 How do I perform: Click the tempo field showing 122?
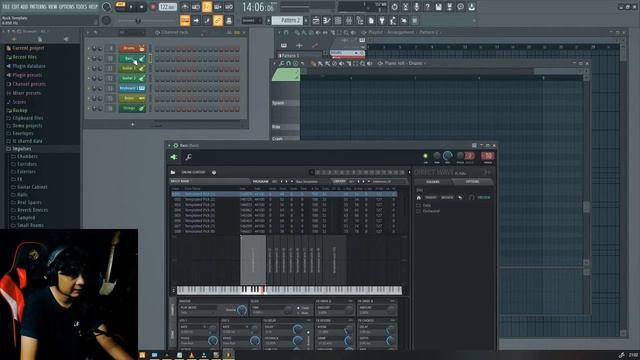click(x=167, y=7)
